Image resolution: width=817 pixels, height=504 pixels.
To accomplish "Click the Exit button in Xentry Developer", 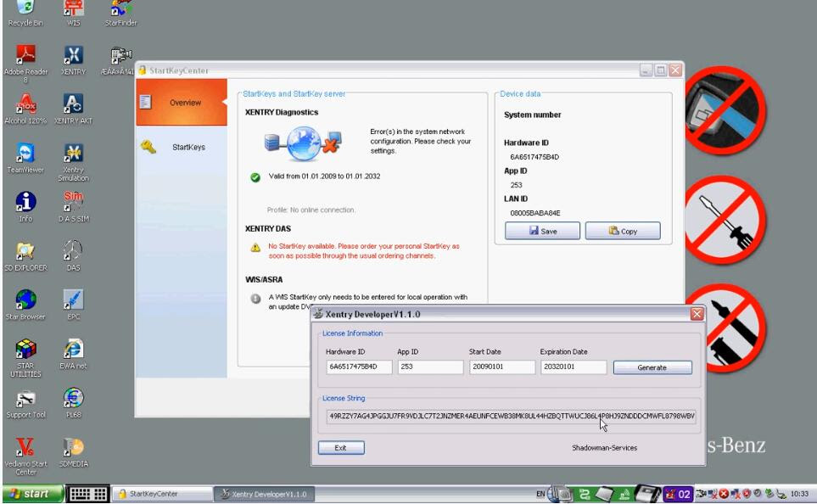I will click(341, 448).
